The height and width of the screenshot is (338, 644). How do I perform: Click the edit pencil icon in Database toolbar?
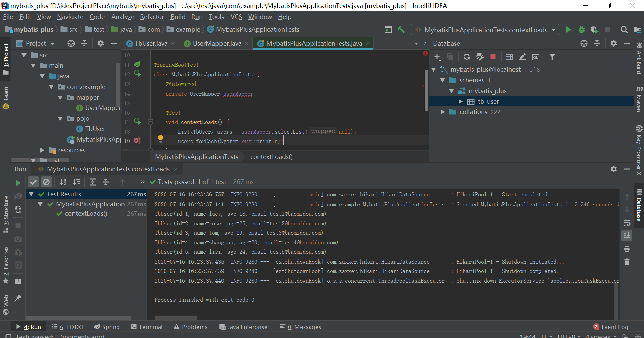(x=523, y=57)
